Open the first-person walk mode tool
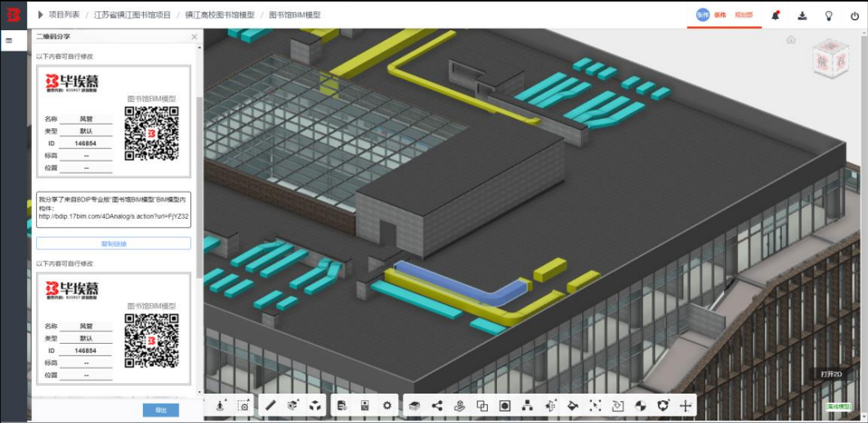The width and height of the screenshot is (868, 423). (221, 405)
